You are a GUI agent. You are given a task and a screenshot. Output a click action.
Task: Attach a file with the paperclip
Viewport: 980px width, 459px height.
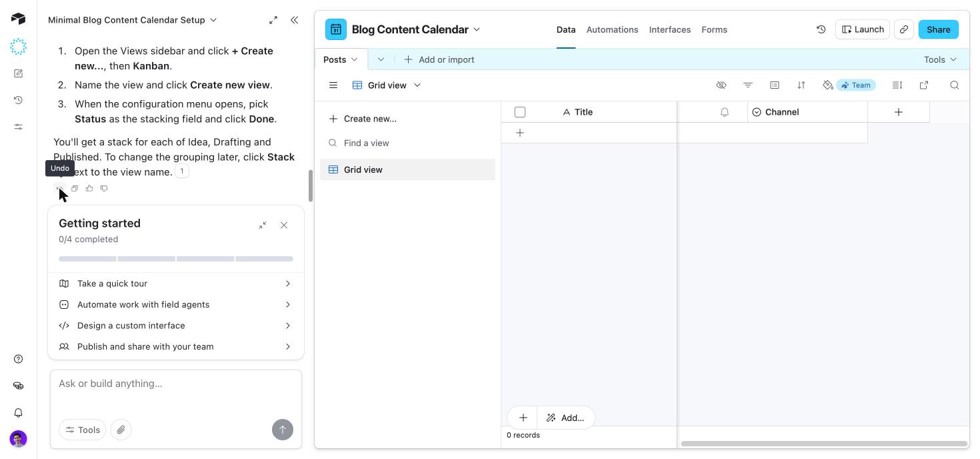[121, 430]
